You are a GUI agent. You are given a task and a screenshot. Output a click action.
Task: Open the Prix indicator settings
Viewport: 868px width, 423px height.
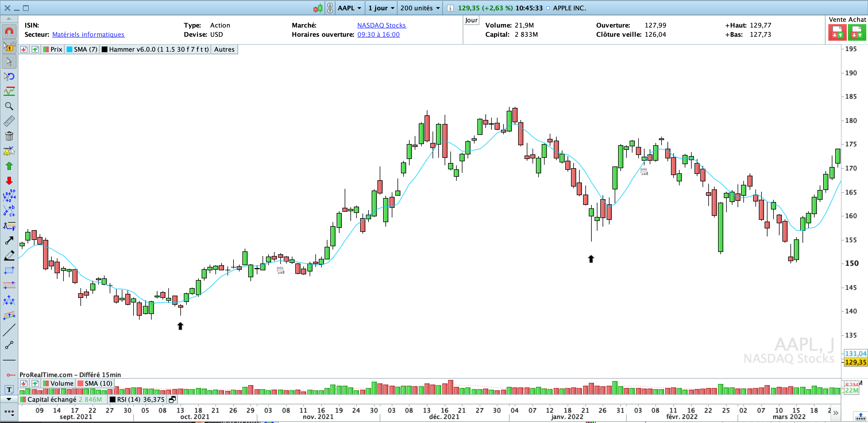click(x=53, y=50)
